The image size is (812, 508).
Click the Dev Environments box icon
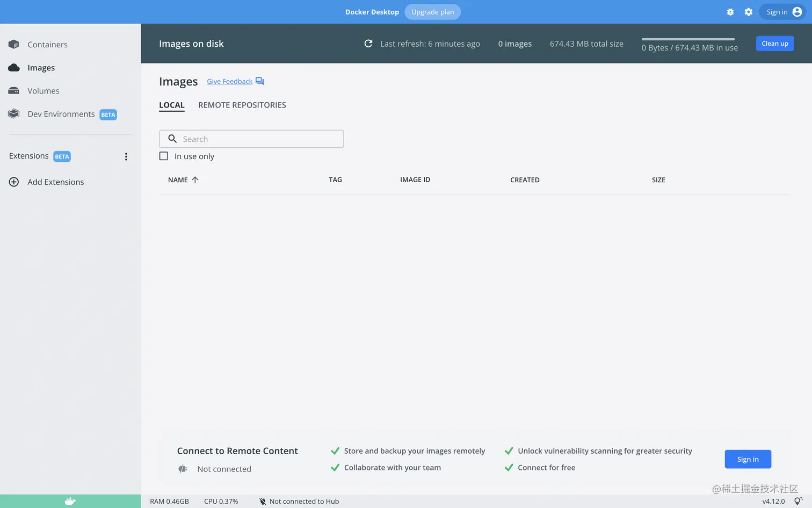14,113
